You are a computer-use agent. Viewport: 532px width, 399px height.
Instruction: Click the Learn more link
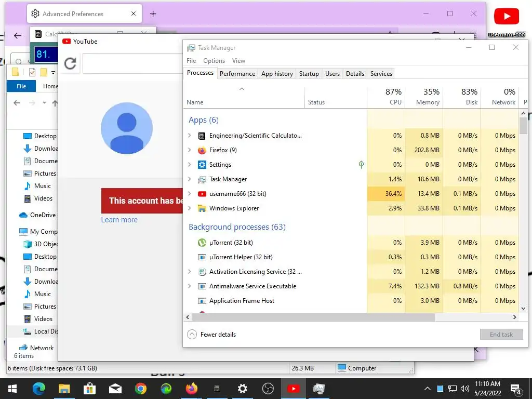click(x=119, y=220)
